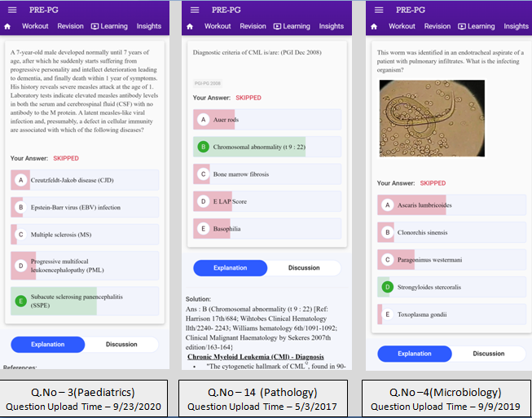532x418 pixels.
Task: Click Explanation button in Paediatrics panel
Action: (x=48, y=345)
